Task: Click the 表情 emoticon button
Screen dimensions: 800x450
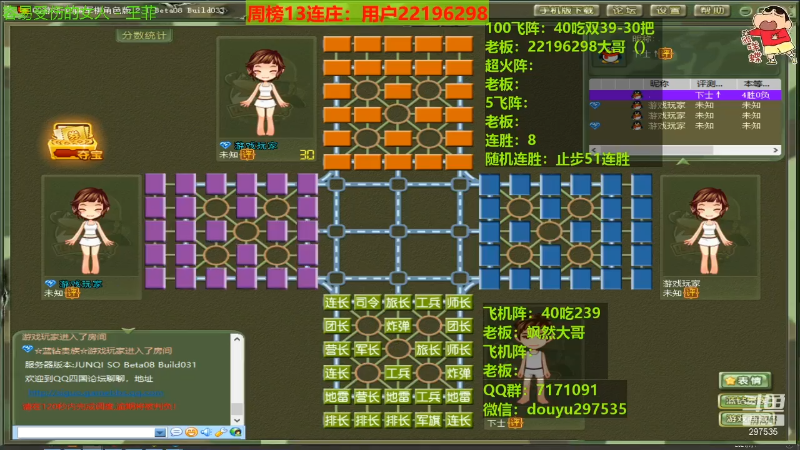Action: 744,381
